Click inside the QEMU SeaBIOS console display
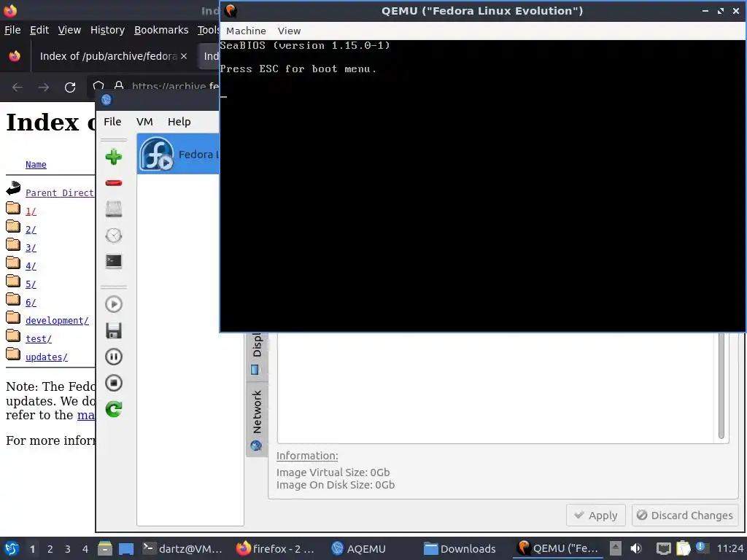Image resolution: width=747 pixels, height=560 pixels. [x=482, y=186]
